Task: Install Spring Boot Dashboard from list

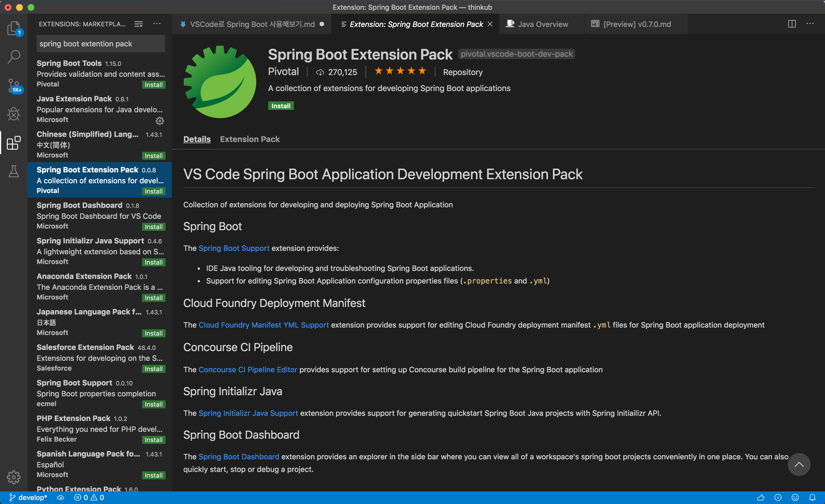Action: 153,227
